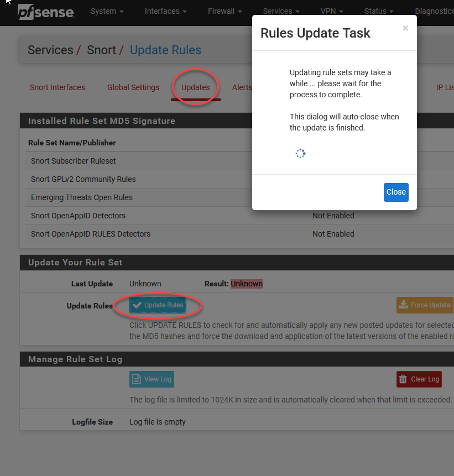
Task: Click the document icon on View Log
Action: [x=137, y=379]
